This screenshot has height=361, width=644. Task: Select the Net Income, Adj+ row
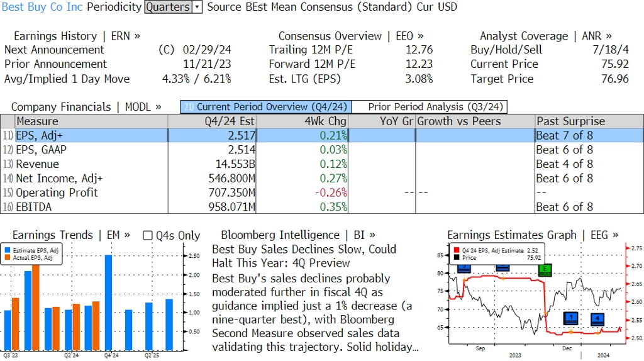[322, 179]
